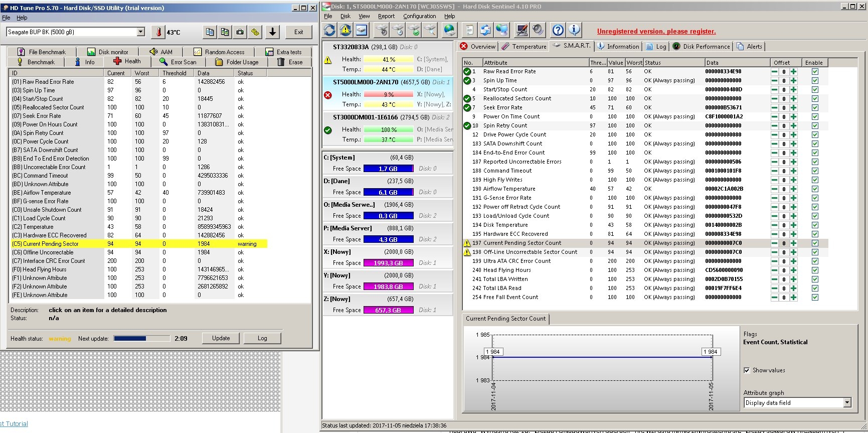Screen dimensions: 868x433
Task: Click the Exit button in HD Tune
Action: (298, 32)
